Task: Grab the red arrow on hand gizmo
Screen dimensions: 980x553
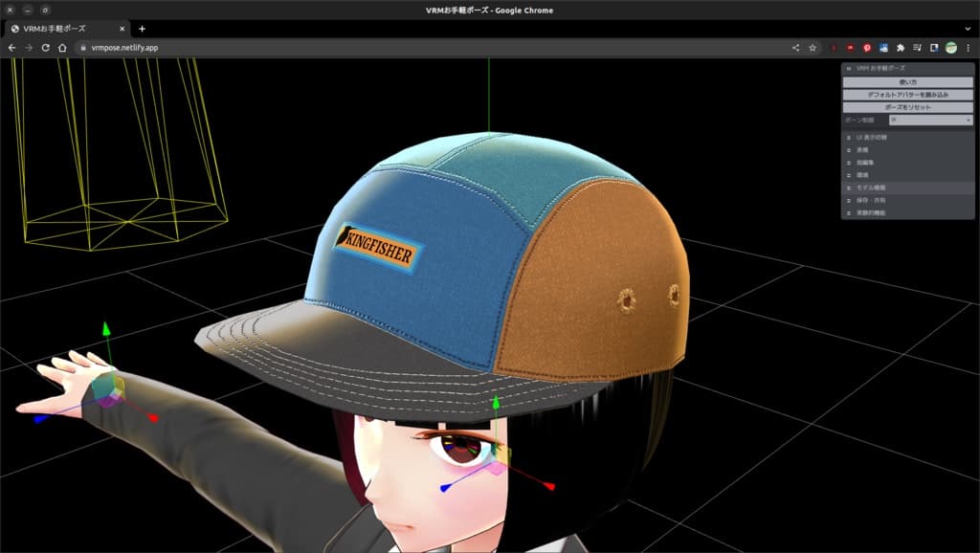Action: pos(152,417)
